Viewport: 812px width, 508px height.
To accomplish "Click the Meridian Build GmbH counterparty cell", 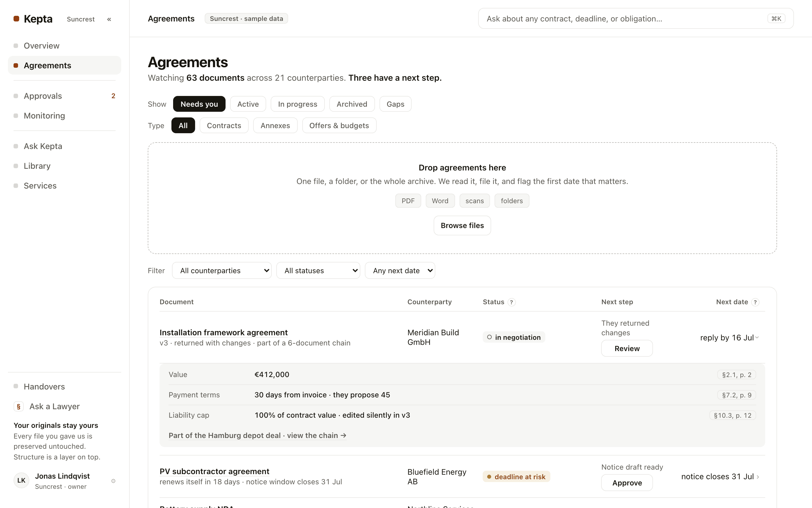I will tap(433, 337).
